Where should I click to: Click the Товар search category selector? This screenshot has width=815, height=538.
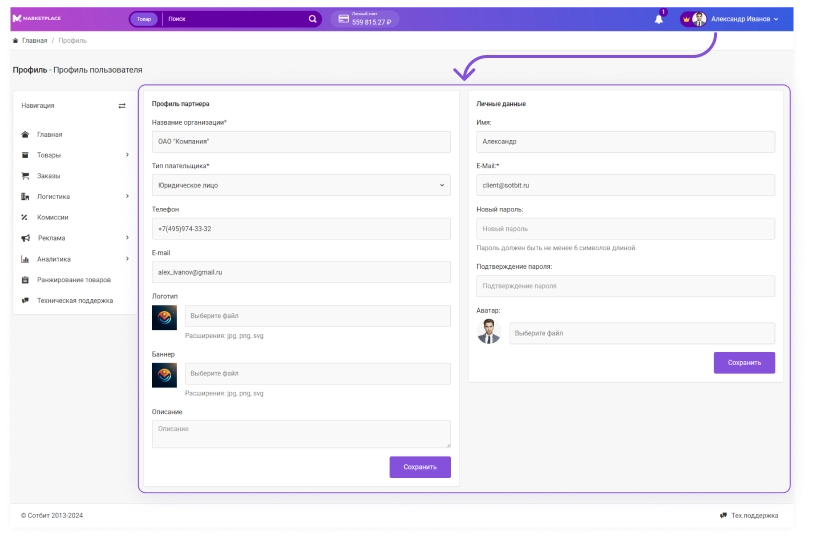point(144,19)
